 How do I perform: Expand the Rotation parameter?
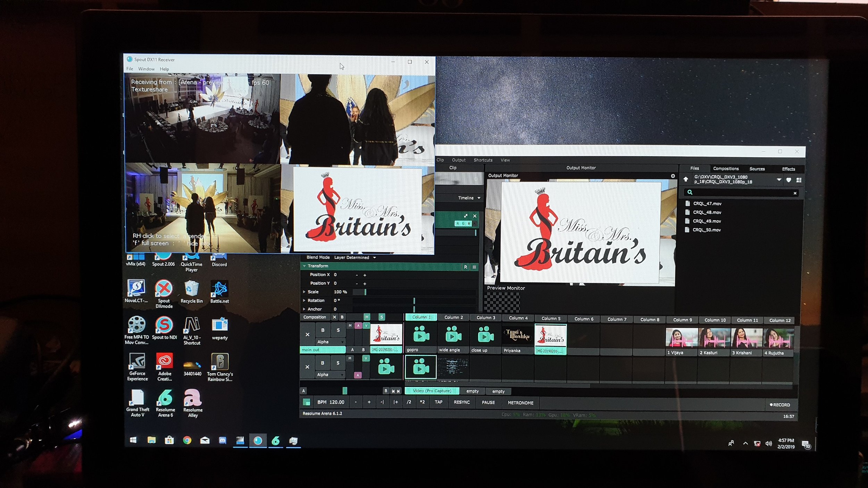pyautogui.click(x=304, y=301)
